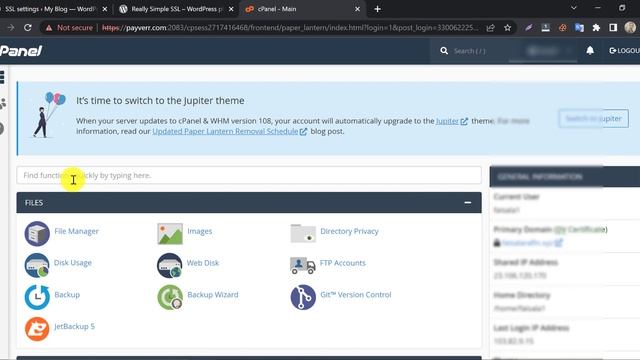Screen dimensions: 640x360
Task: Open the FTP Accounts truck icon
Action: (x=302, y=265)
